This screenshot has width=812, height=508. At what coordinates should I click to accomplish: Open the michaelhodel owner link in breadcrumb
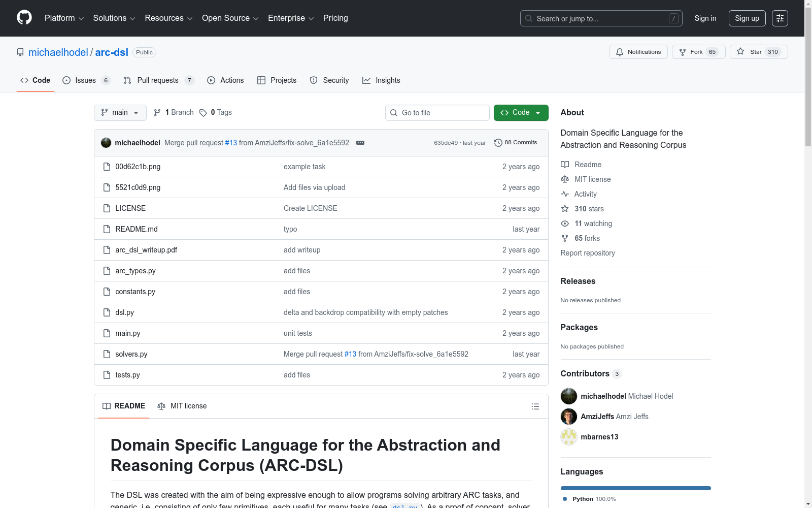[x=58, y=52]
